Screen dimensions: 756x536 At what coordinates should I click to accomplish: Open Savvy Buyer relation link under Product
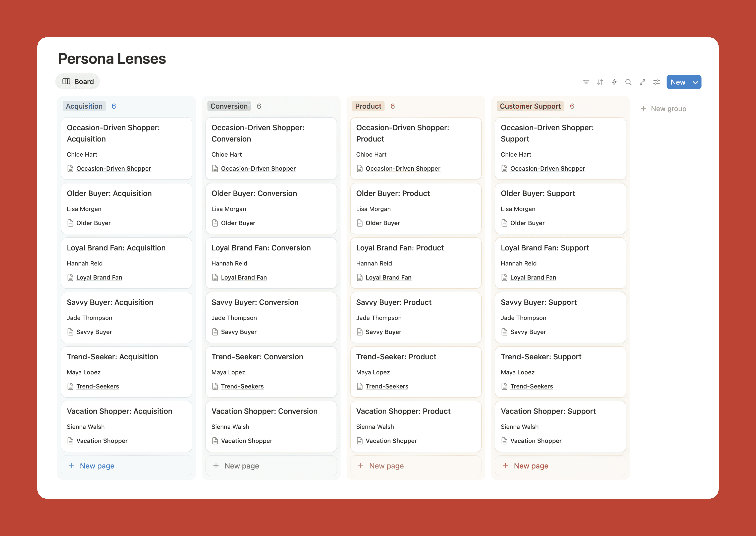coord(383,332)
